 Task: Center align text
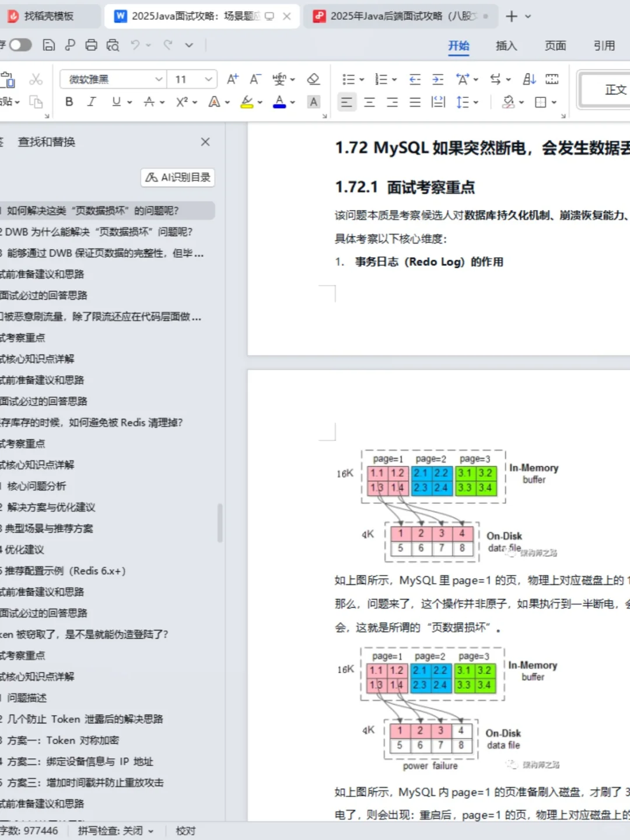tap(369, 103)
